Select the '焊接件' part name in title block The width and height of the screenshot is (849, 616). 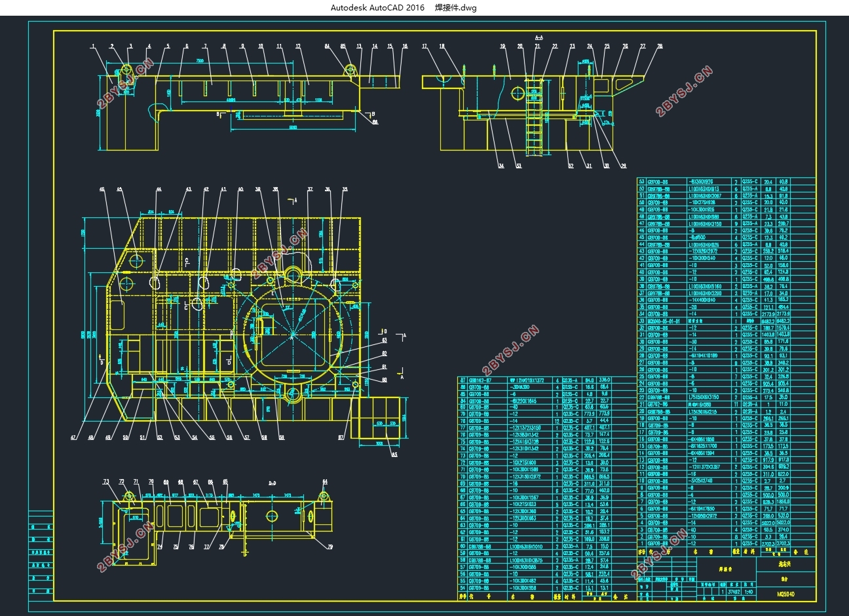pyautogui.click(x=726, y=570)
